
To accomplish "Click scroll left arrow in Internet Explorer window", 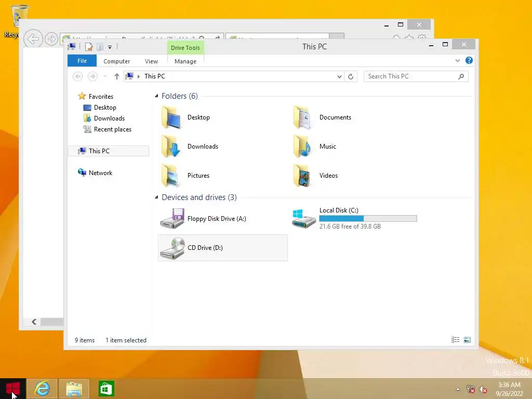I will [x=34, y=322].
